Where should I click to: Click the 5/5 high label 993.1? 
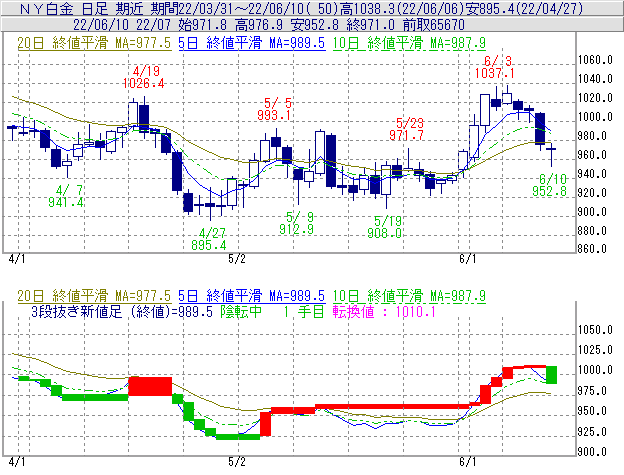click(x=274, y=115)
